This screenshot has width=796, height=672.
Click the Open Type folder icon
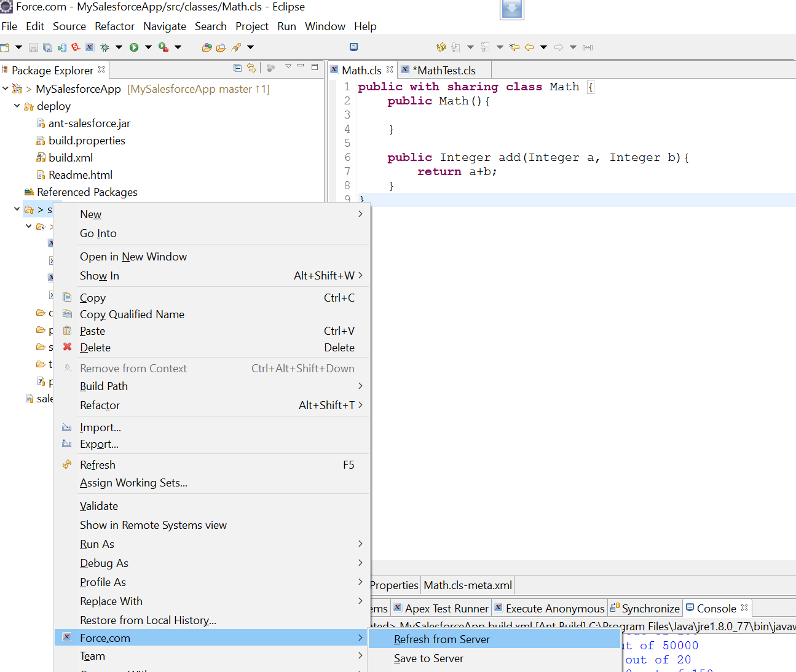pyautogui.click(x=207, y=47)
